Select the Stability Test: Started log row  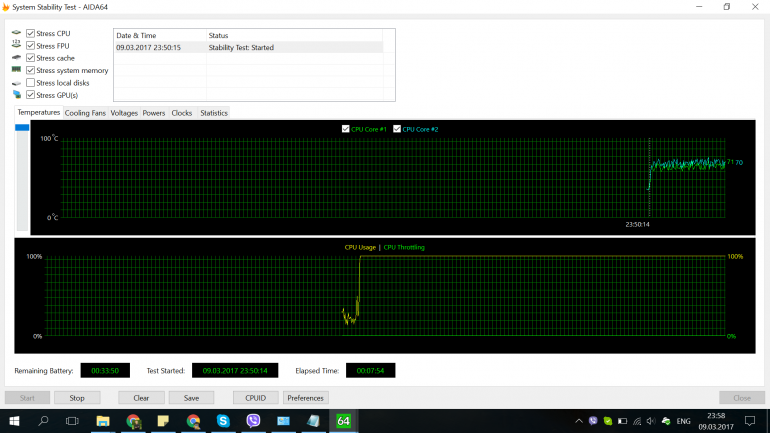pos(248,48)
